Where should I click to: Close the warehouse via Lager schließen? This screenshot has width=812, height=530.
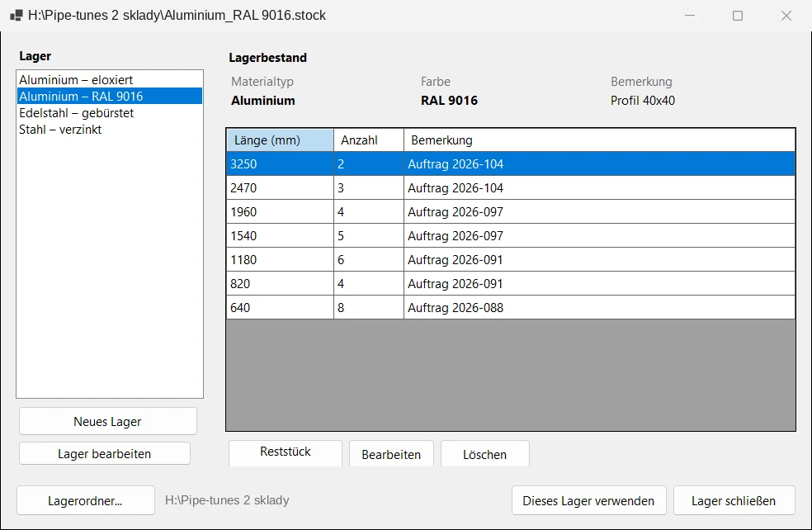coord(734,500)
